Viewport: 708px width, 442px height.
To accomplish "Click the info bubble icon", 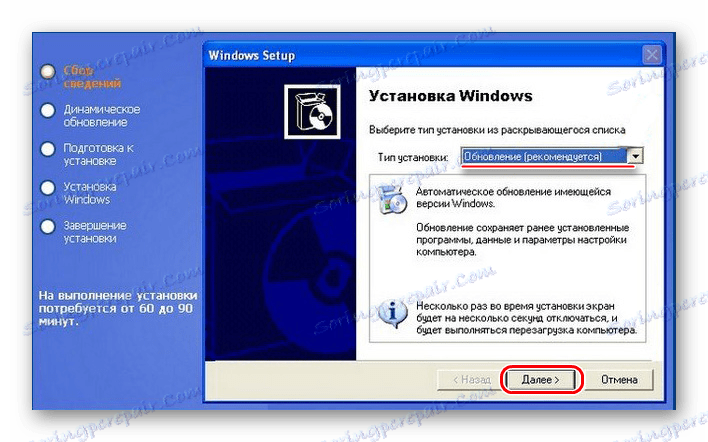I will coord(392,313).
